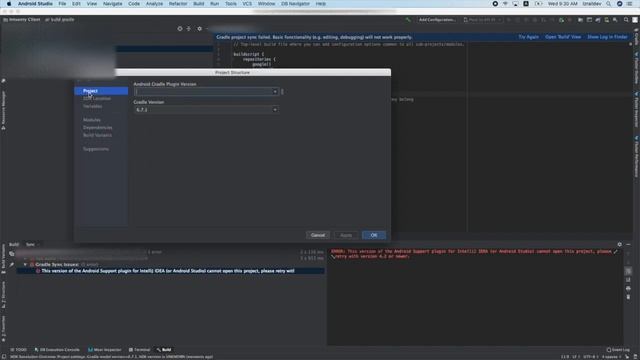Viewport: 640px width, 360px height.
Task: Confirm the dialog with OK
Action: click(373, 235)
